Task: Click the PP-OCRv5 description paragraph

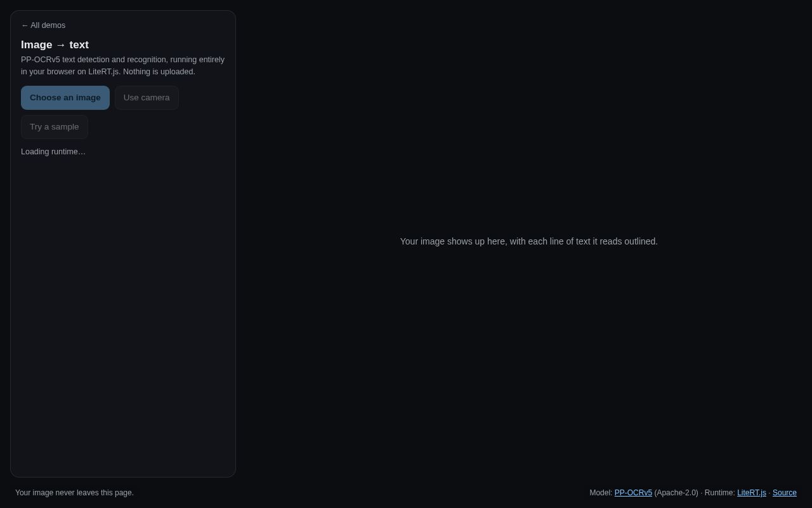Action: (x=123, y=65)
